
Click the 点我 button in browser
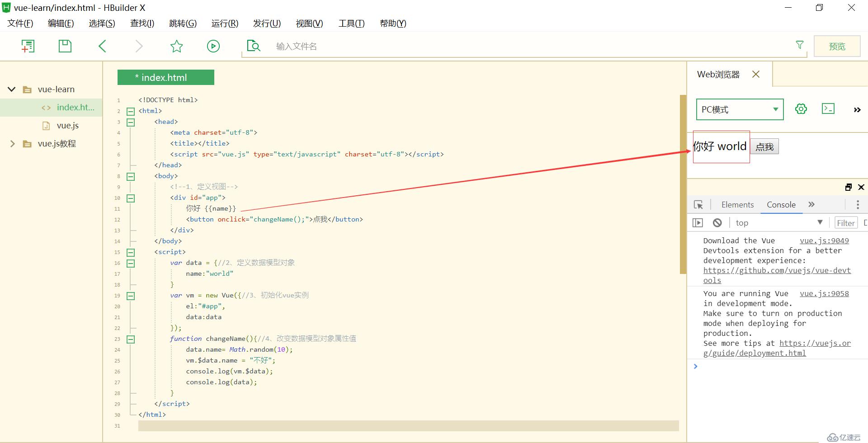pyautogui.click(x=765, y=147)
